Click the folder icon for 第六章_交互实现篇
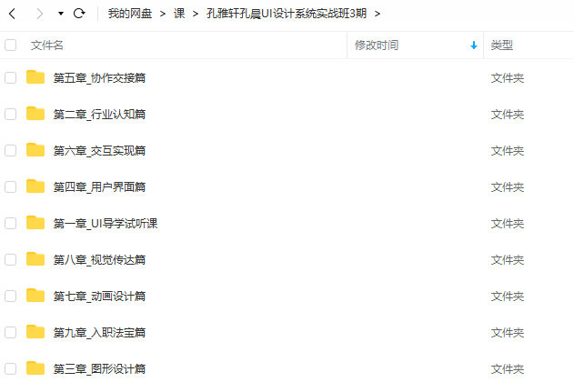 (35, 150)
